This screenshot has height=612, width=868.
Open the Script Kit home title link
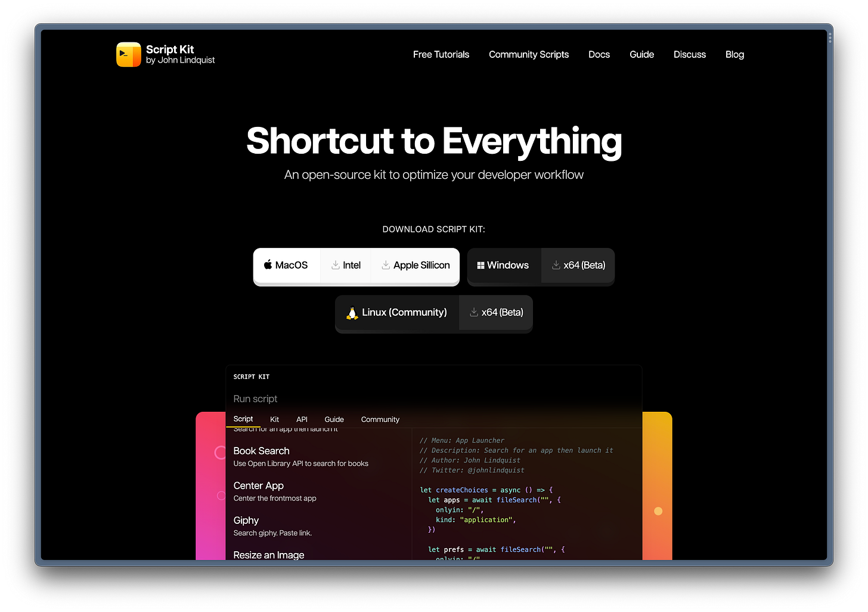(x=170, y=49)
